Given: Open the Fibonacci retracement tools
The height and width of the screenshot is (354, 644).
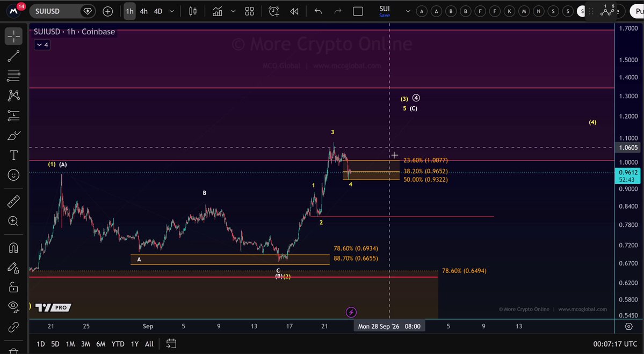Looking at the screenshot, I should (x=13, y=76).
